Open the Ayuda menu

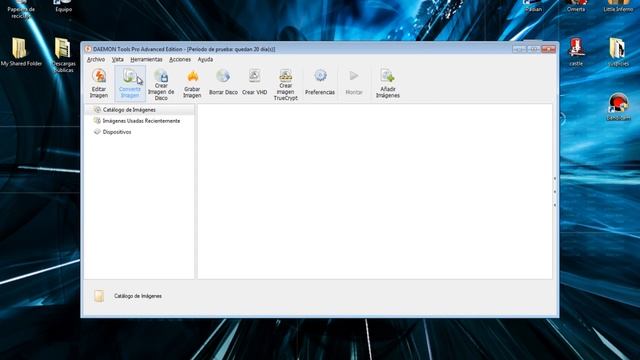coord(205,60)
